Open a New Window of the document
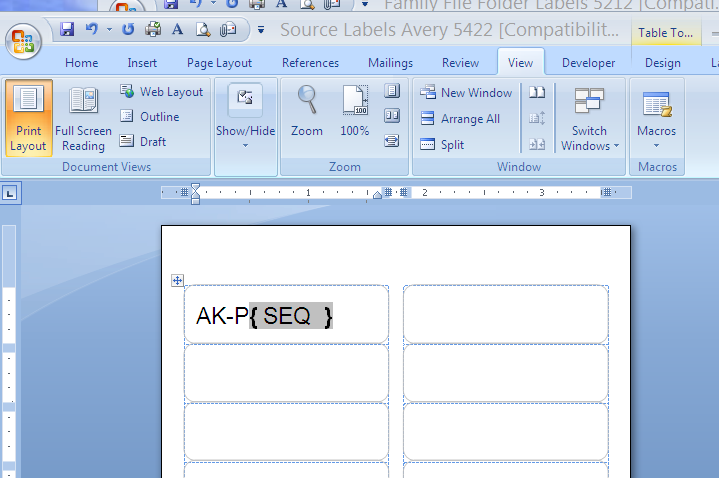 point(466,92)
